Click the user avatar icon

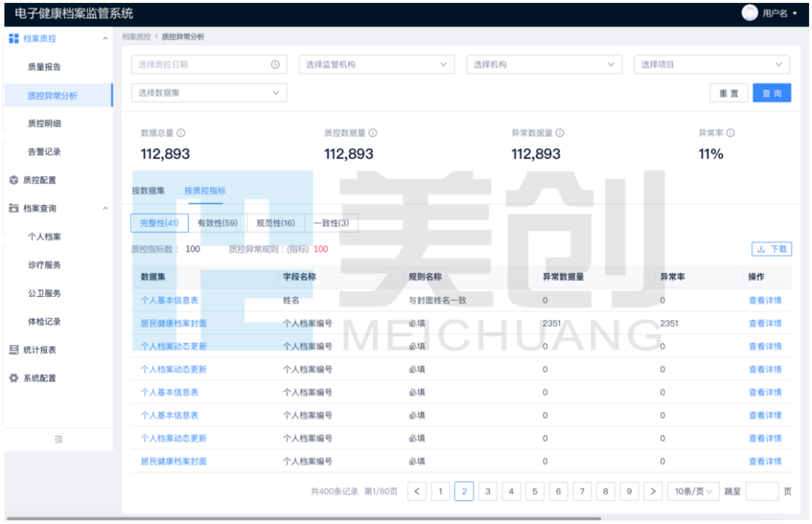(x=750, y=13)
